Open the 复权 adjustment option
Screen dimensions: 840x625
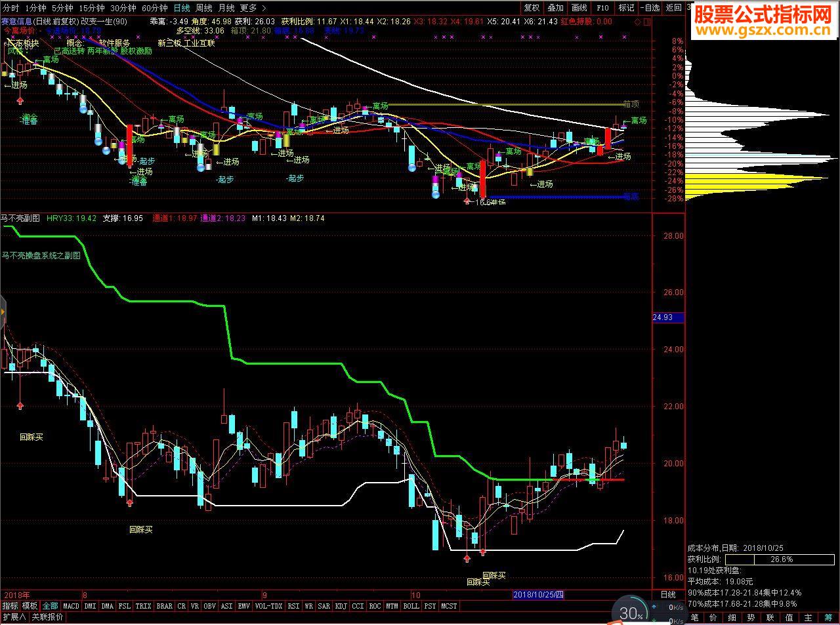pyautogui.click(x=532, y=8)
